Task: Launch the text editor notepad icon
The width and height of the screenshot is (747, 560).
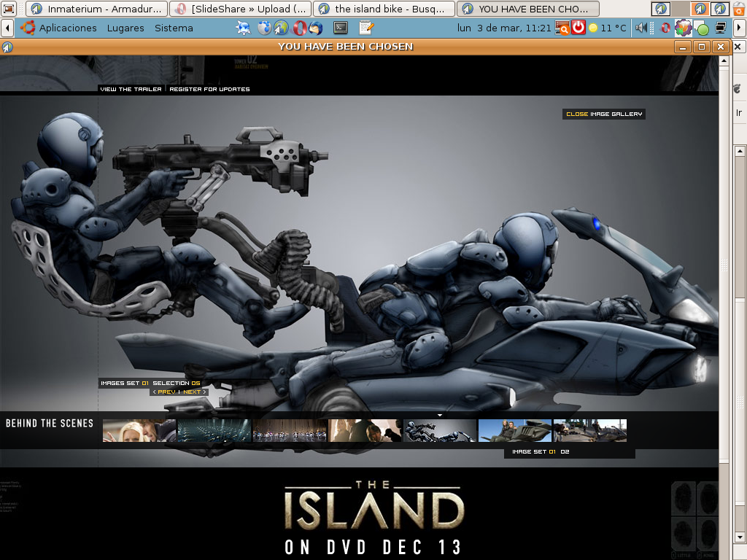Action: (x=366, y=28)
